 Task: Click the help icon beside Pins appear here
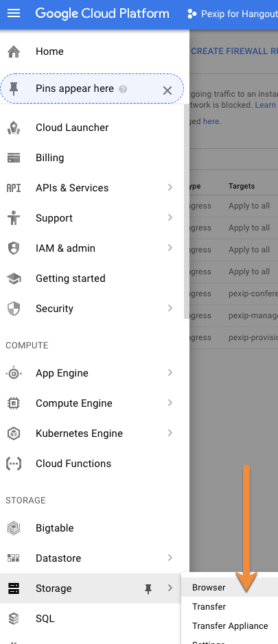(123, 89)
